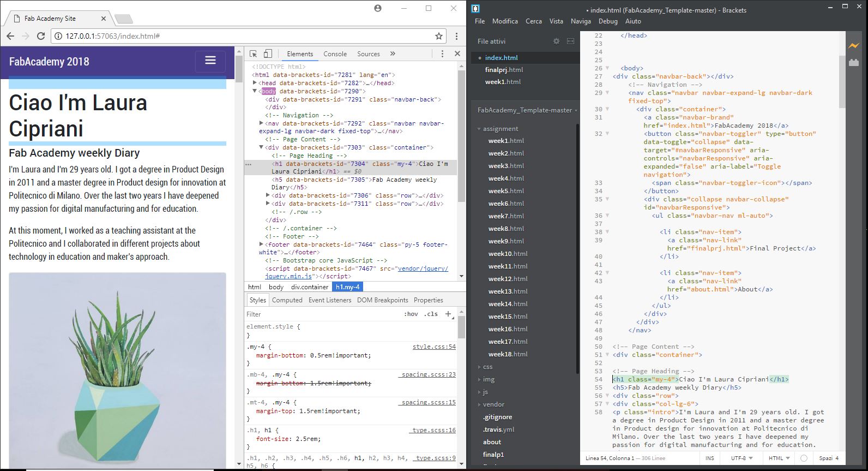Toggle :hov element state panel
The width and height of the screenshot is (868, 471).
411,314
